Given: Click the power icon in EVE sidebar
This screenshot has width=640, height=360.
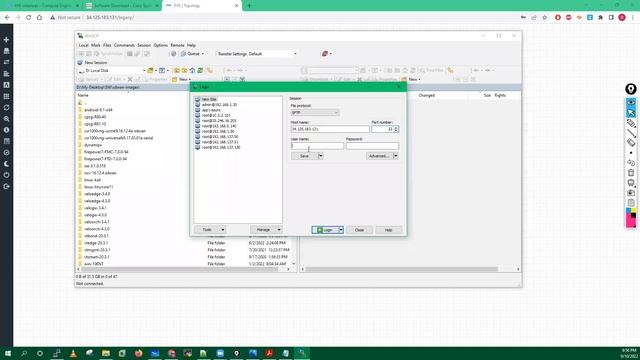Looking at the screenshot, I should 6,175.
